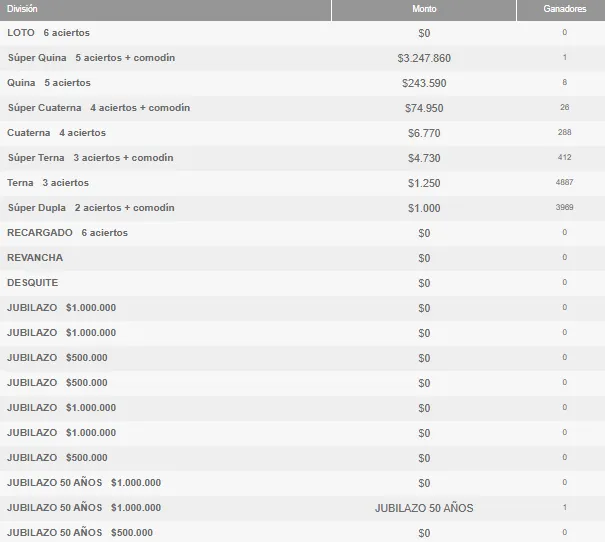Select the $74.950 amount cell
The height and width of the screenshot is (542, 605).
pos(424,108)
